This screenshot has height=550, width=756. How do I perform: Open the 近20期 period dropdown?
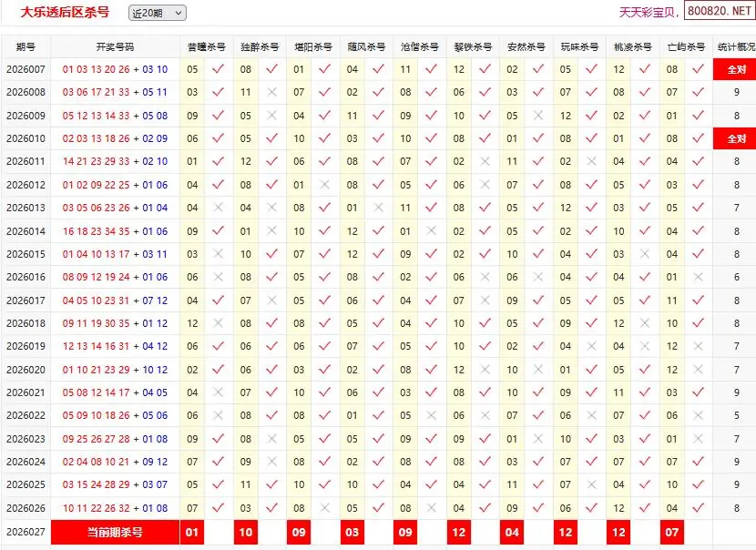tap(157, 13)
